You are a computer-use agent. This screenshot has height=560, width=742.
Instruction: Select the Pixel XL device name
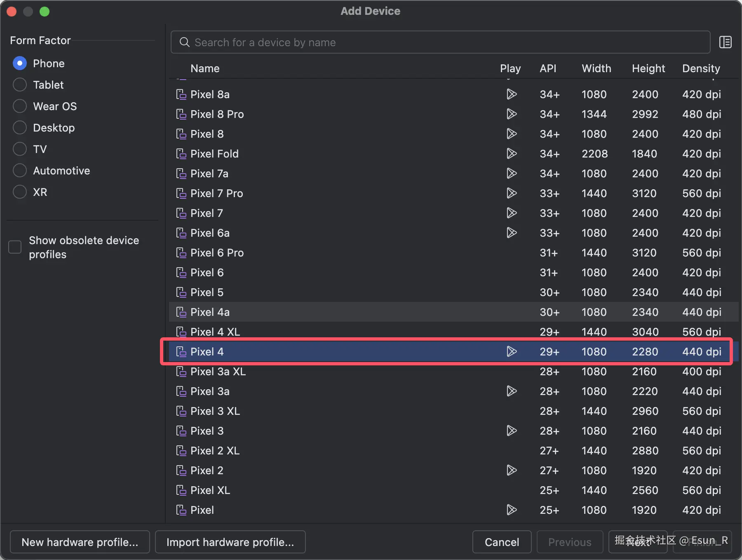click(210, 490)
